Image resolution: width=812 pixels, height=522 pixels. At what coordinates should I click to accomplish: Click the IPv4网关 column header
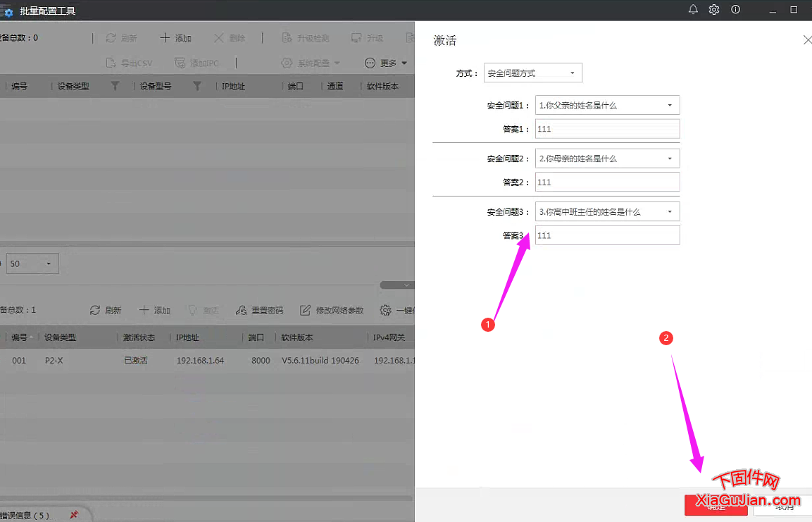tap(389, 337)
